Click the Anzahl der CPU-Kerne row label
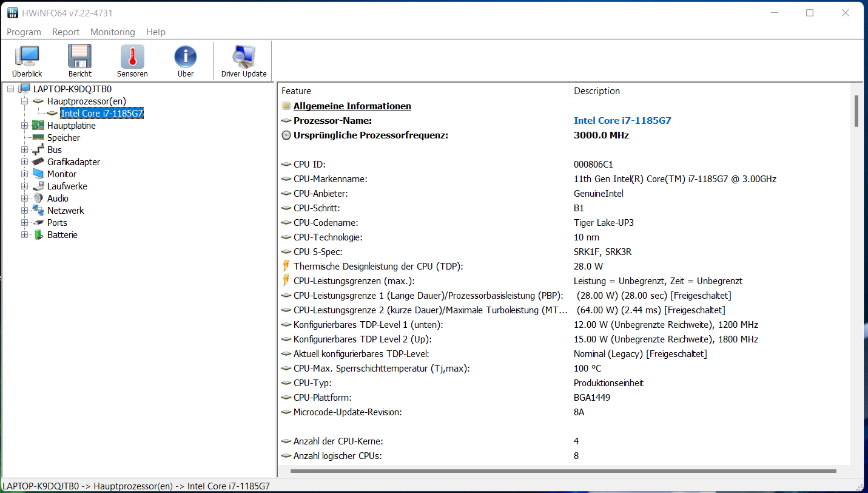This screenshot has width=868, height=493. coord(338,441)
